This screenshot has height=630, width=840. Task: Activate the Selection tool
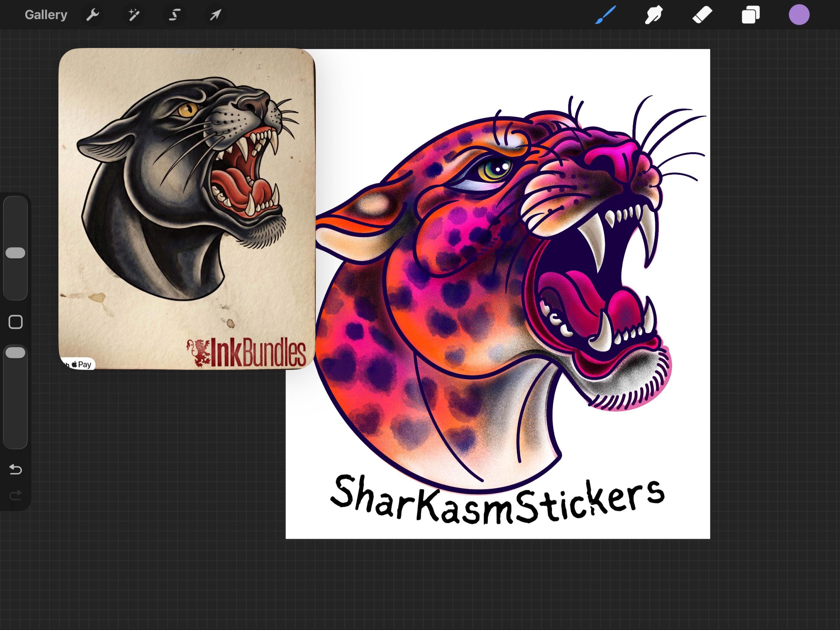175,15
